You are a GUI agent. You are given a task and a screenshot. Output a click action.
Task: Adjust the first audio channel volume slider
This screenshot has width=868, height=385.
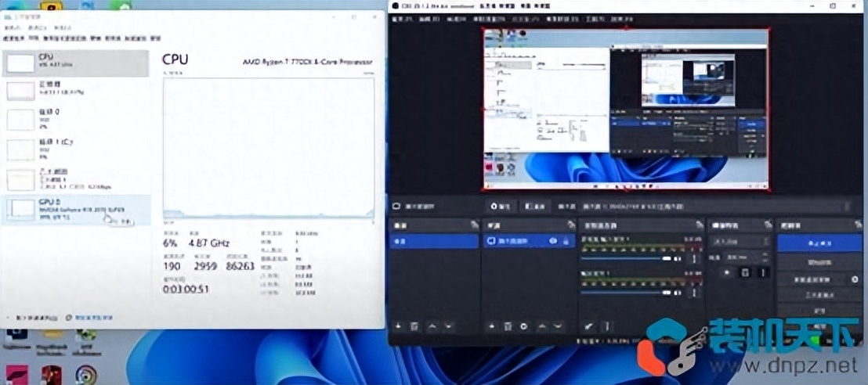tap(626, 258)
